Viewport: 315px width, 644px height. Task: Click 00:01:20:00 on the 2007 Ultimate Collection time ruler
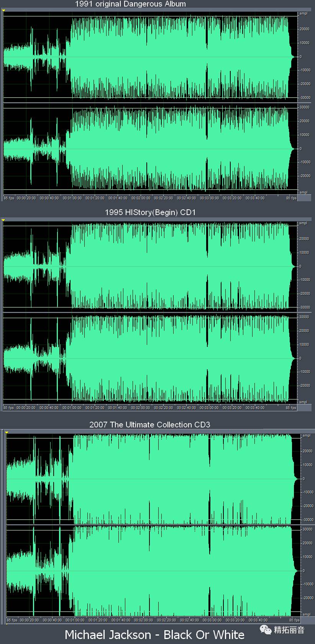[98, 620]
